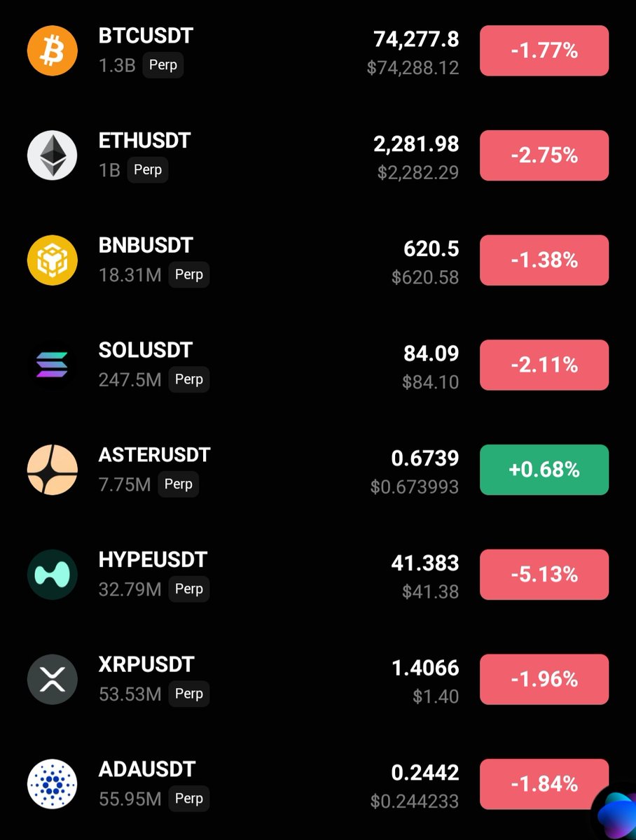Click the Perp tag under ADAUSDT
Image resolution: width=636 pixels, height=840 pixels.
pos(188,799)
